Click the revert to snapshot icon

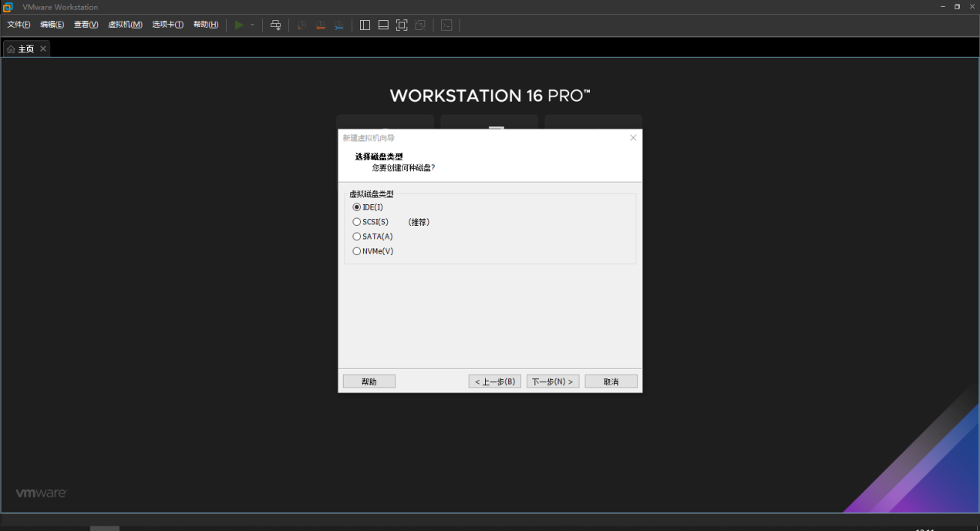coord(320,25)
